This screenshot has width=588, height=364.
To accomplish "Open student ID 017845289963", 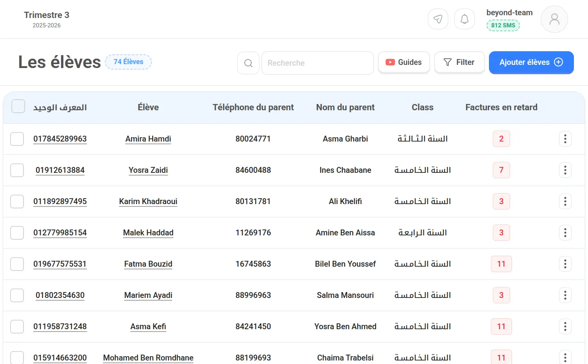I will 60,139.
